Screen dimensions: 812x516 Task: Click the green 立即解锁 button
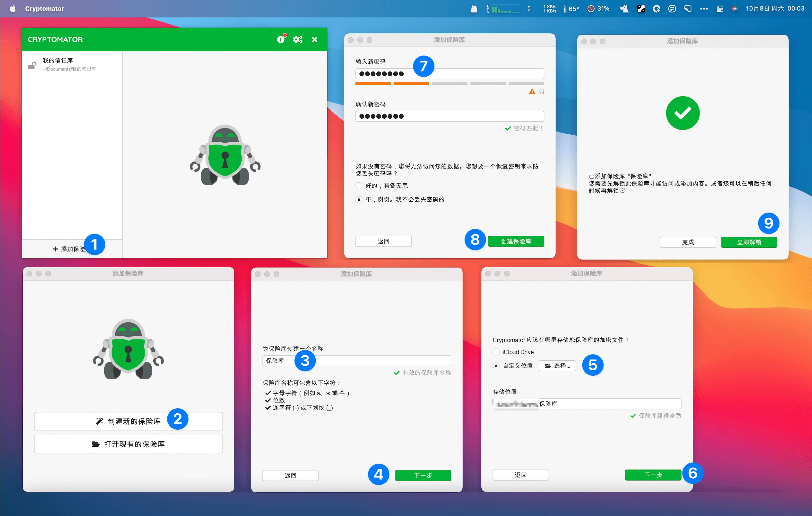point(749,242)
